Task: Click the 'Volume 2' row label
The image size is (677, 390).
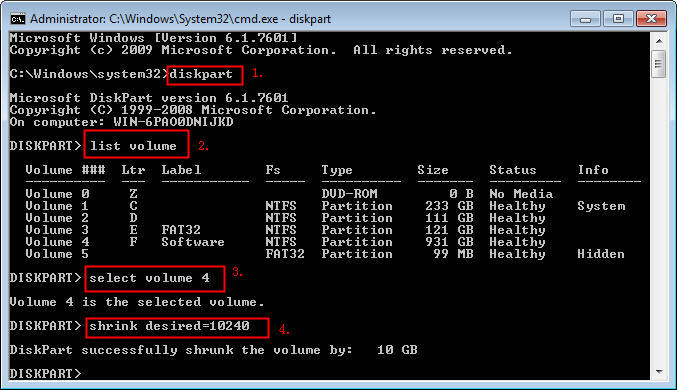Action: [x=57, y=218]
